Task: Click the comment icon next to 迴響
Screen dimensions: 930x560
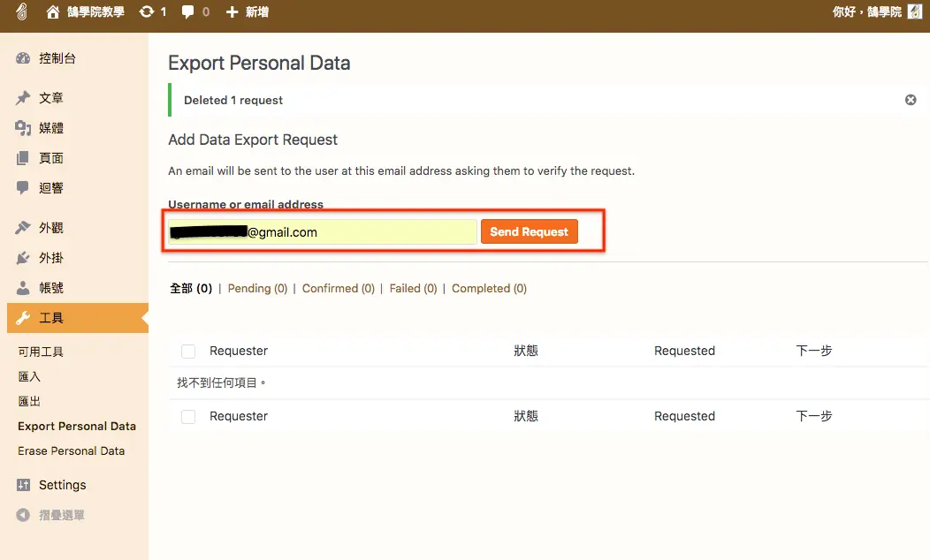Action: 23,188
